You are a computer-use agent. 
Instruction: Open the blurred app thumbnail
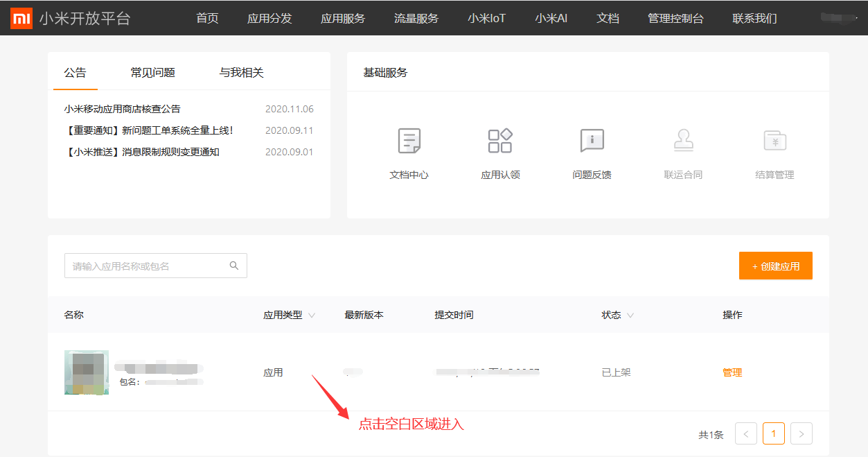(87, 372)
